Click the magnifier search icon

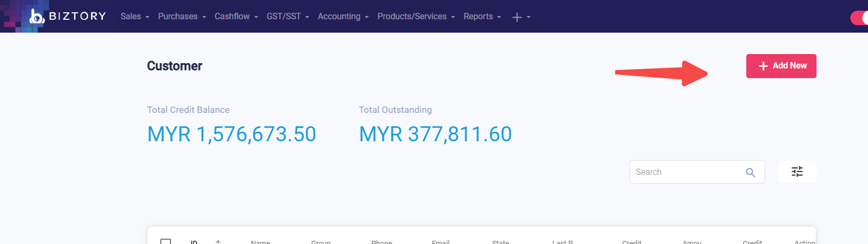(751, 172)
